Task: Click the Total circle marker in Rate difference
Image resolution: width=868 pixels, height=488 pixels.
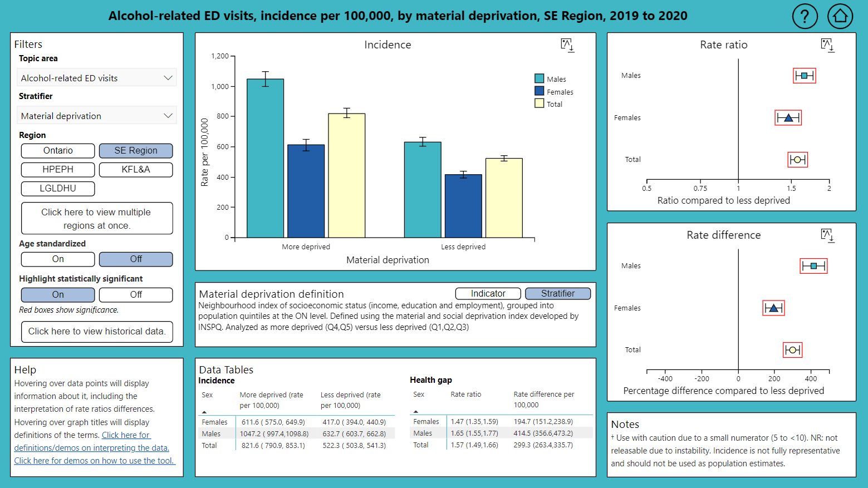Action: pyautogui.click(x=793, y=350)
